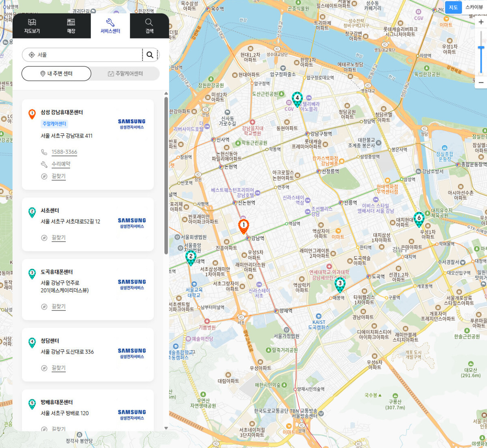
Task: Zoom in with the plus button
Action: (481, 22)
